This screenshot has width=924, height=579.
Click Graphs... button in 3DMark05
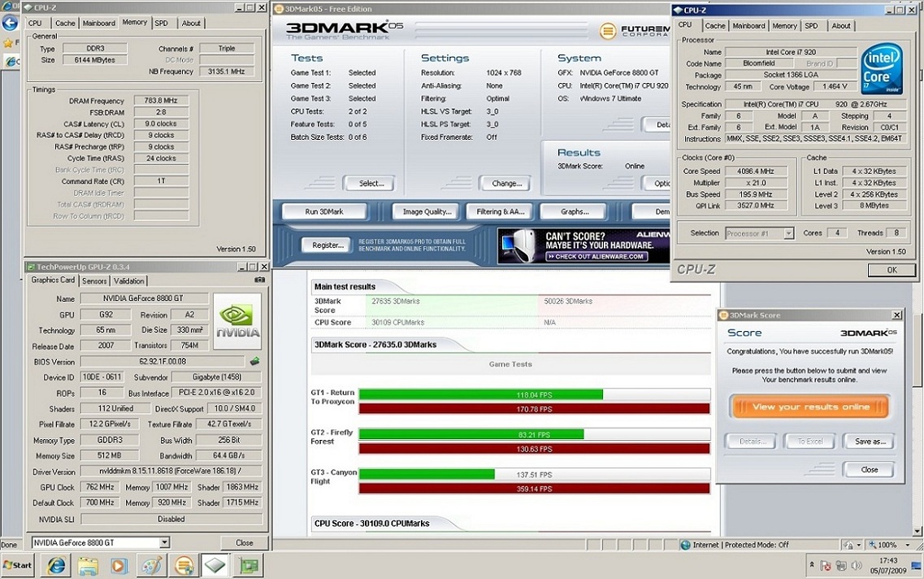point(575,211)
